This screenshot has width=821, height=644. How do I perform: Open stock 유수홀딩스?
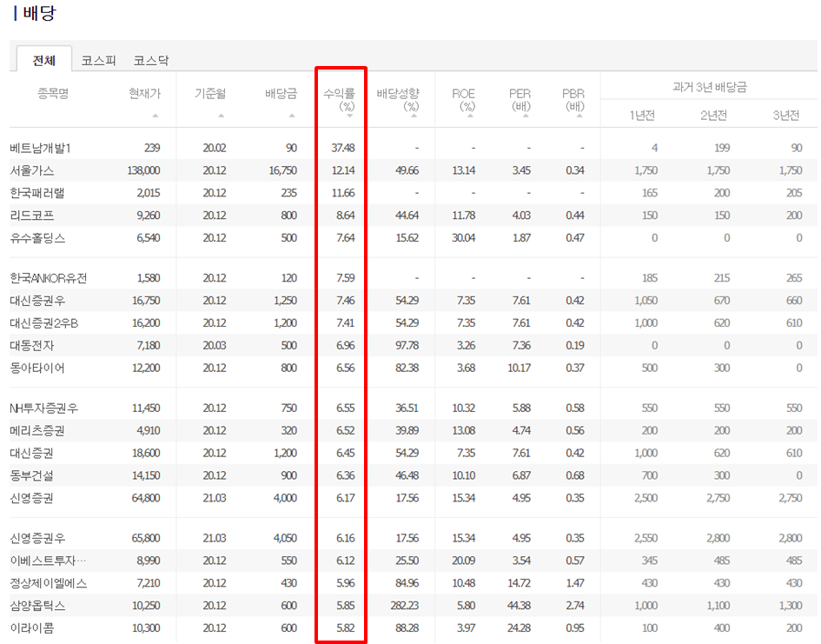37,238
